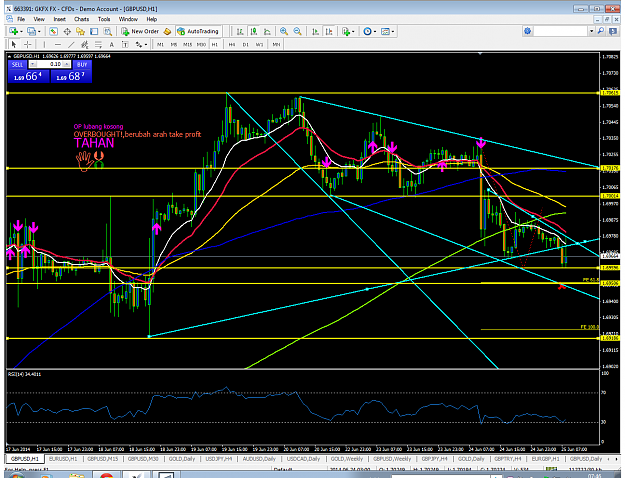The image size is (625, 478).
Task: Open the Insert menu
Action: click(59, 19)
